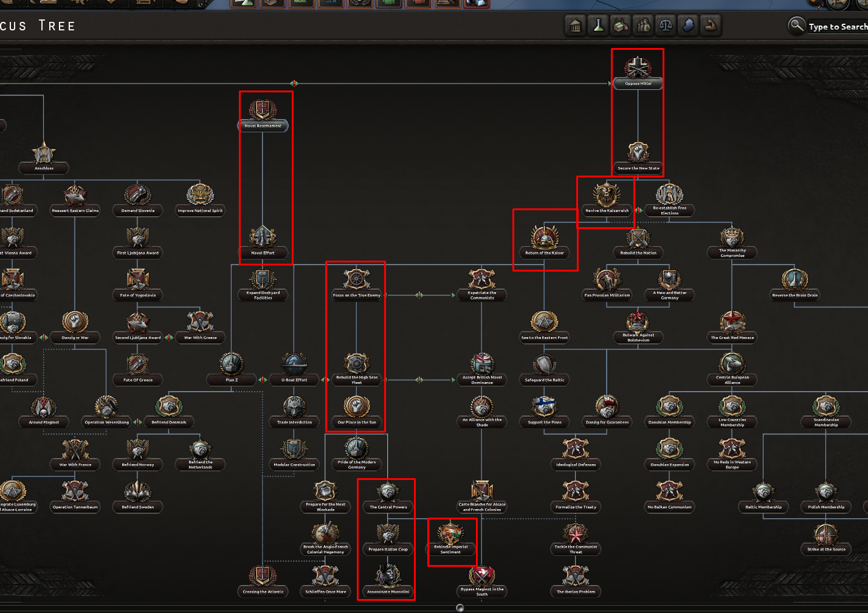Open the Reassert Eastern Claims focus
This screenshot has width=868, height=613.
coord(75,200)
